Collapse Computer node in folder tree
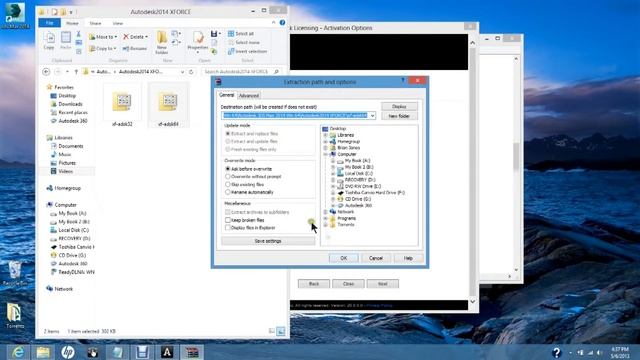The width and height of the screenshot is (640, 360). pos(326,154)
